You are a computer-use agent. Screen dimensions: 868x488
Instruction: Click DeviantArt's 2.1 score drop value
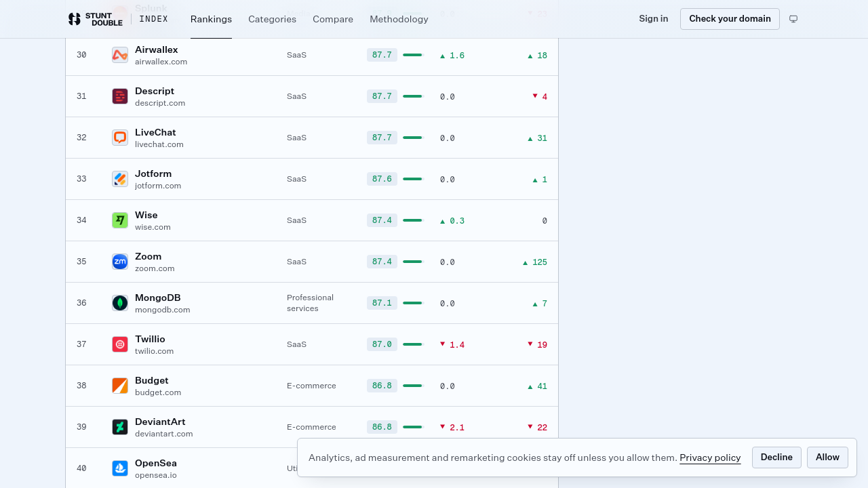tap(452, 428)
